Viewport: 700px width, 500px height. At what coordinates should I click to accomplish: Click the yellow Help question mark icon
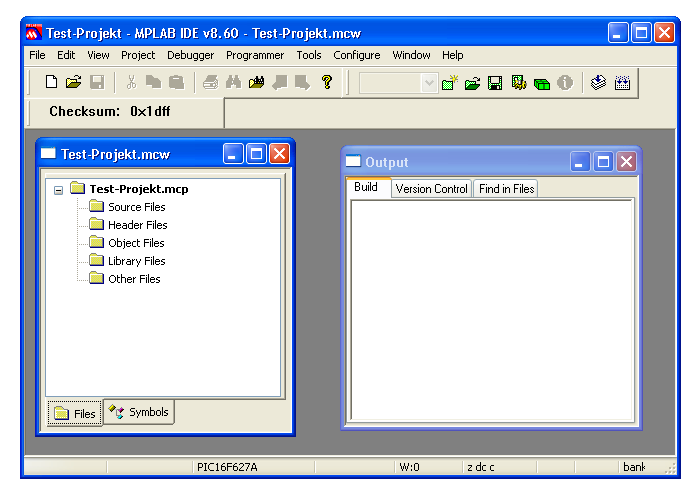pos(326,83)
